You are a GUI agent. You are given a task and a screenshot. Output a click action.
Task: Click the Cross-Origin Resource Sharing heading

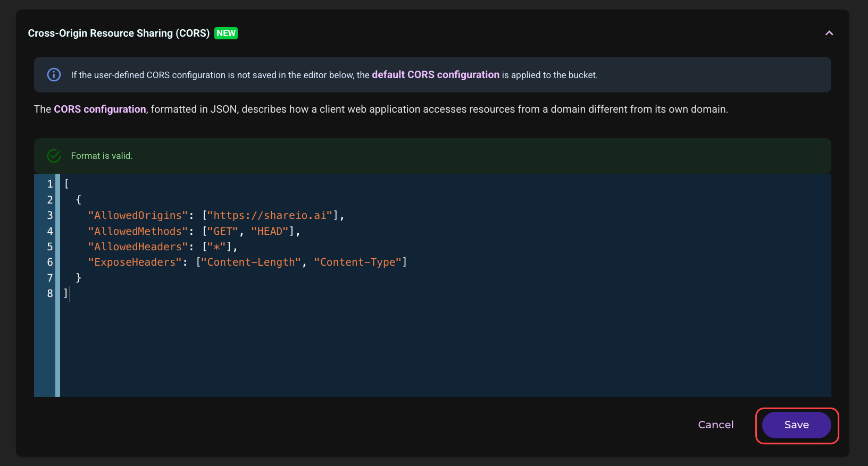(119, 33)
